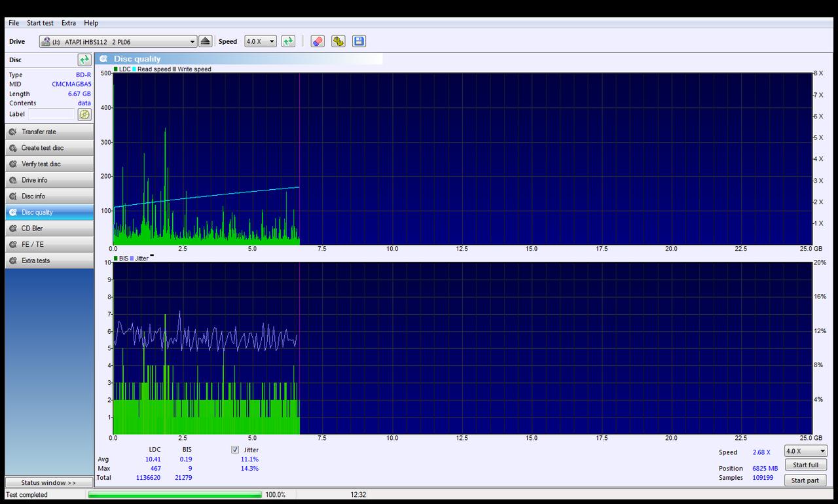Click the eject drive icon
Screen dimensions: 838x504
click(205, 41)
